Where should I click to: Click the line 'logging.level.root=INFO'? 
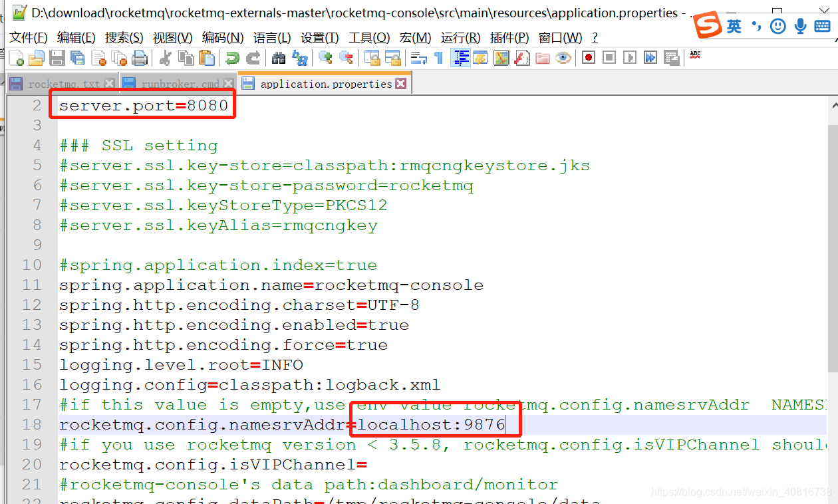pos(181,365)
